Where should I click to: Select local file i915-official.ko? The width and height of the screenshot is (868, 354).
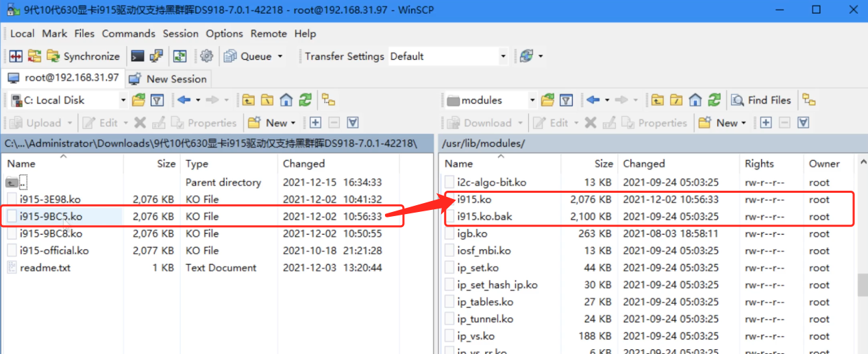pyautogui.click(x=54, y=251)
